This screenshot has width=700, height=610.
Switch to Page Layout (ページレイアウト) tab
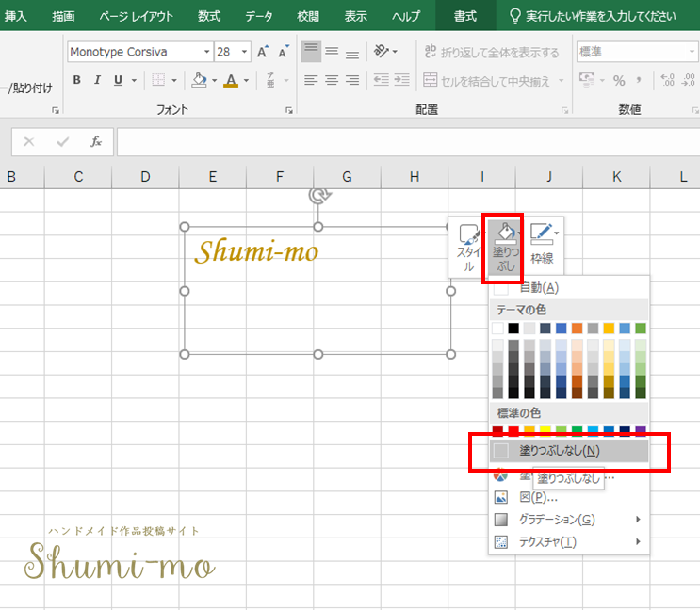click(x=137, y=16)
